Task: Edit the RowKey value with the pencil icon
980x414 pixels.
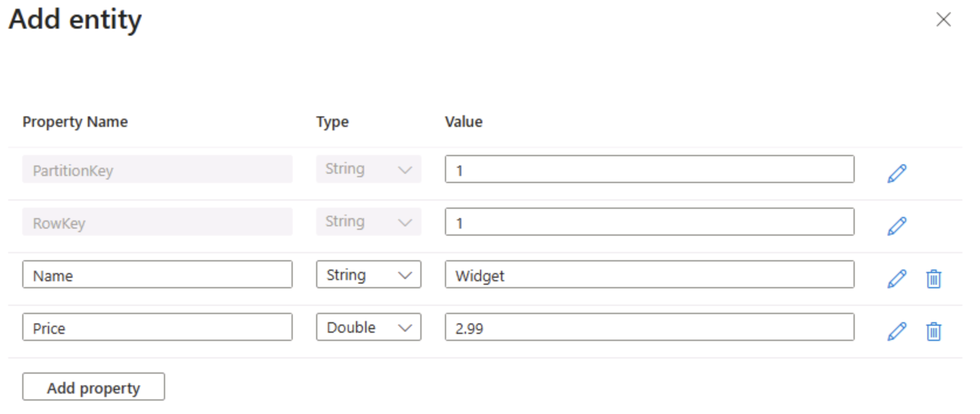Action: (x=896, y=225)
